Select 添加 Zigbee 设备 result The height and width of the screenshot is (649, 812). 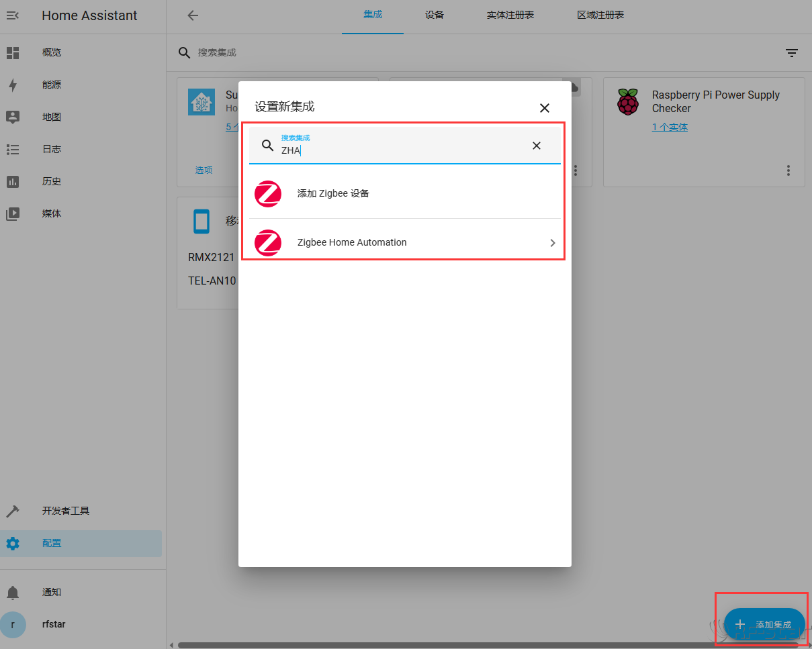point(405,194)
